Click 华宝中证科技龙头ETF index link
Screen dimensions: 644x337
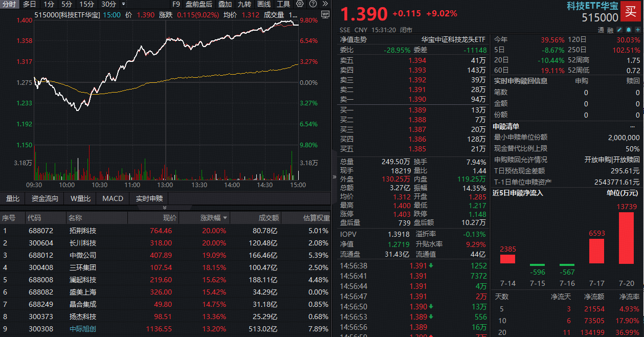pos(453,39)
